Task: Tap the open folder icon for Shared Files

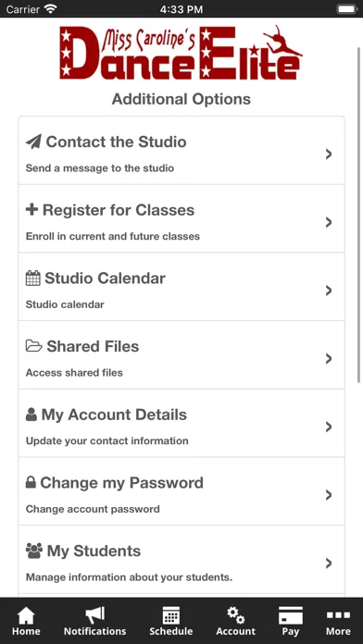Action: pos(33,346)
